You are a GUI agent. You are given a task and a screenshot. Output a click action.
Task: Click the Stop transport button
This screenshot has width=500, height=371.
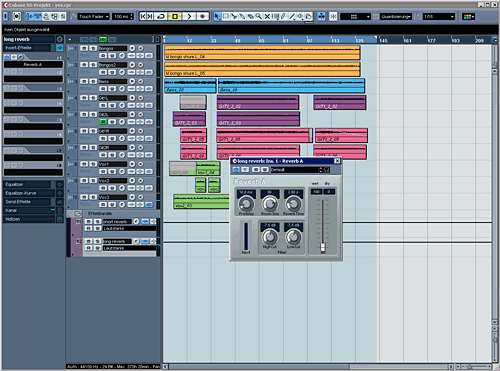coord(175,16)
